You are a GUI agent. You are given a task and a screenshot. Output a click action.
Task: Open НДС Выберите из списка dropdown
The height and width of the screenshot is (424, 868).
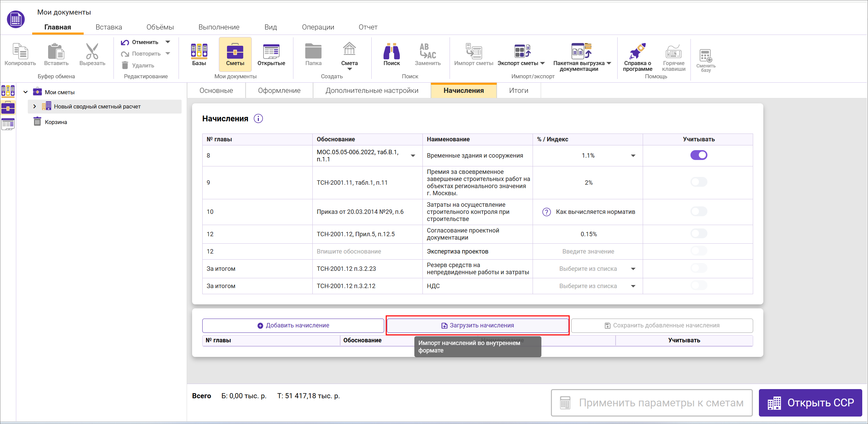point(633,286)
